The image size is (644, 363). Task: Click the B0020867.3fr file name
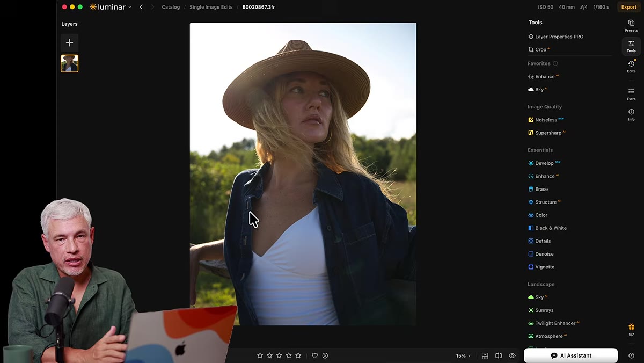coord(259,7)
